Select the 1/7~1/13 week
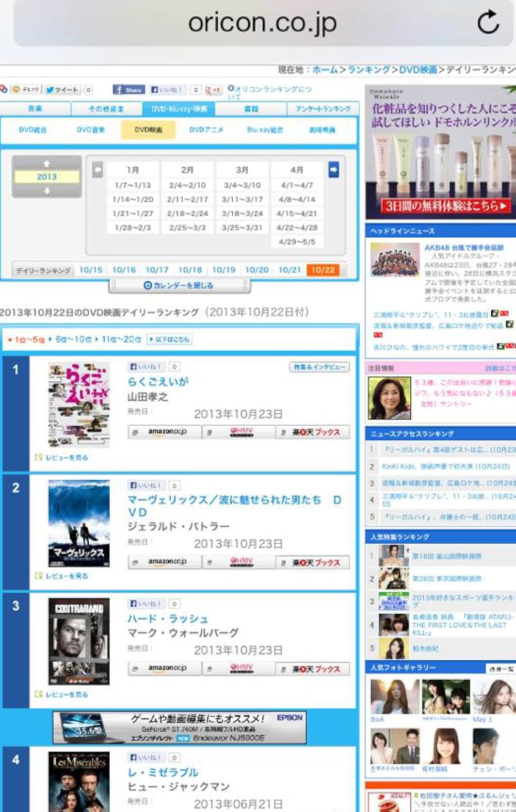516x812 pixels. (x=133, y=185)
